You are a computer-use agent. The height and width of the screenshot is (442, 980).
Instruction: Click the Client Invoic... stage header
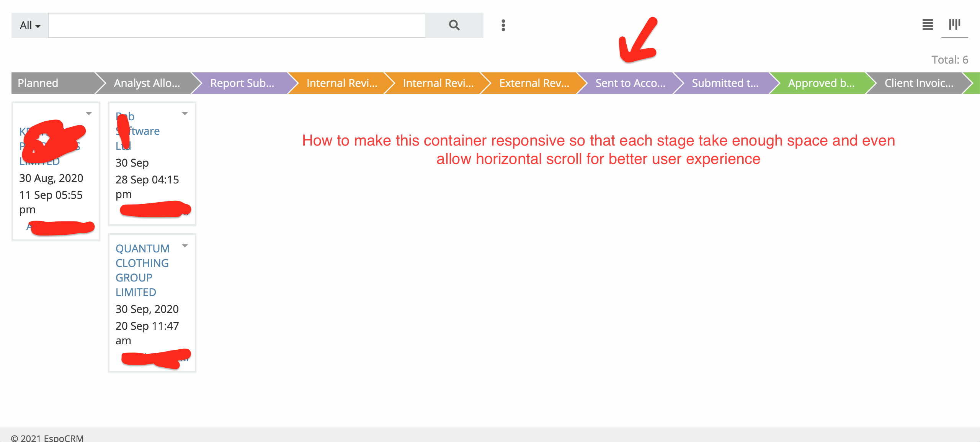919,83
